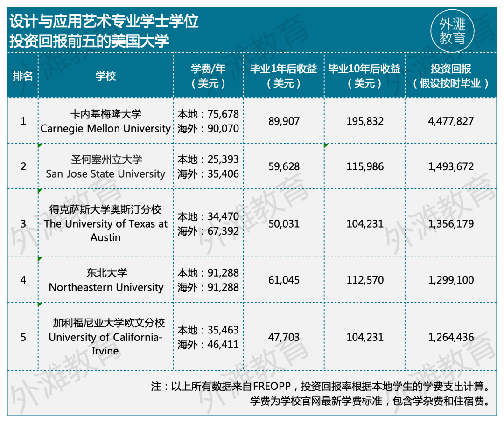This screenshot has height=423, width=504.
Task: Click the 毕业10年后收益 column header
Action: (x=364, y=76)
